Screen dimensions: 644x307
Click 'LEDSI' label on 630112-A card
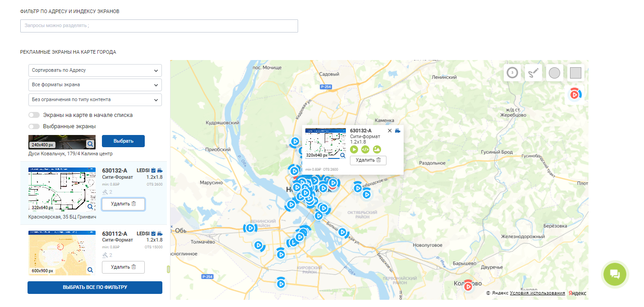(x=143, y=234)
